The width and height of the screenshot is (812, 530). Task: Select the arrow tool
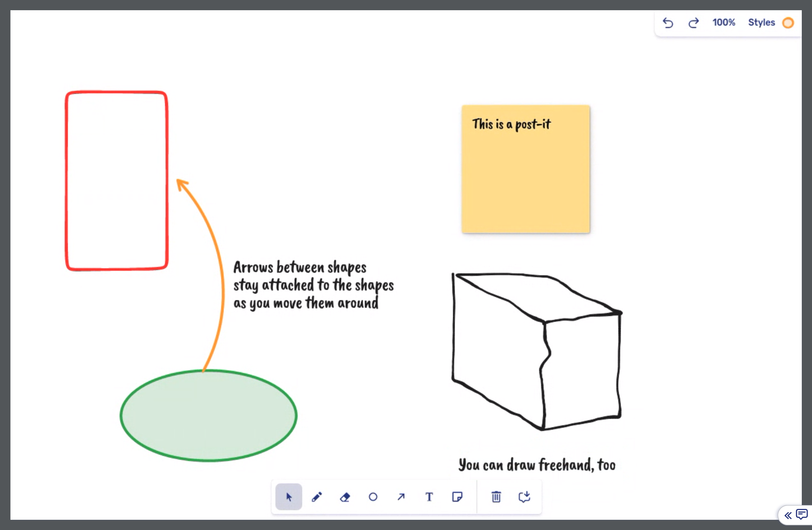(401, 496)
